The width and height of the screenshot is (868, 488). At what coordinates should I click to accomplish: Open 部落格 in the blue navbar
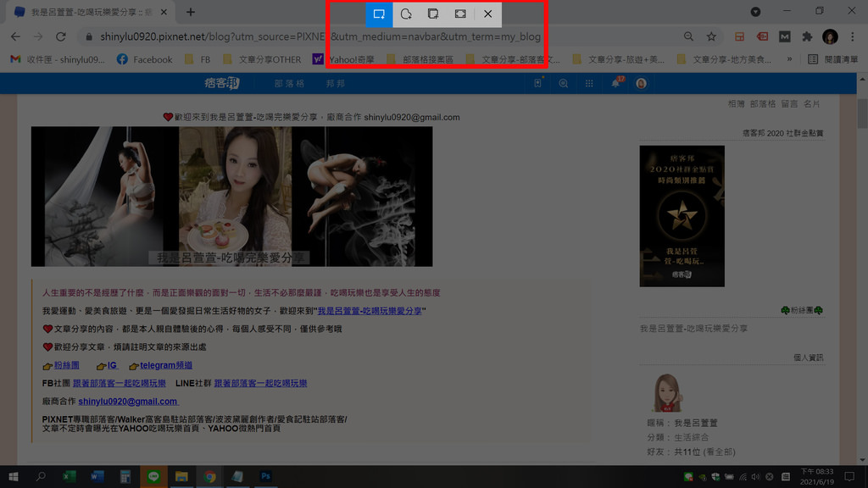coord(290,84)
